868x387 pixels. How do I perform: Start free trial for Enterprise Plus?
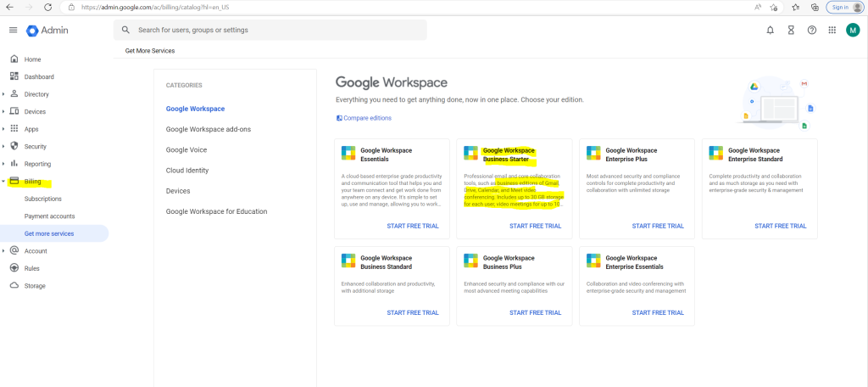658,226
